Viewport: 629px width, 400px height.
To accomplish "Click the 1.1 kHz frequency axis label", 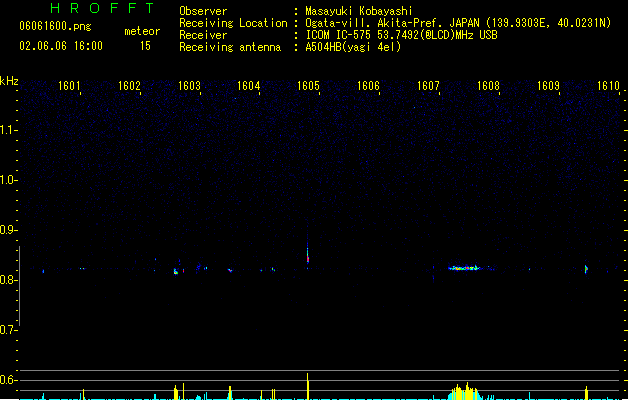I will [x=8, y=130].
